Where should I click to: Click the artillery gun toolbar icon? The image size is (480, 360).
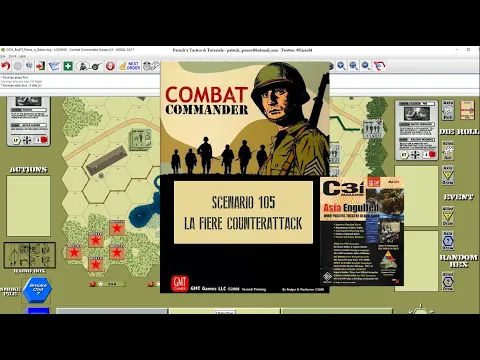pyautogui.click(x=96, y=66)
